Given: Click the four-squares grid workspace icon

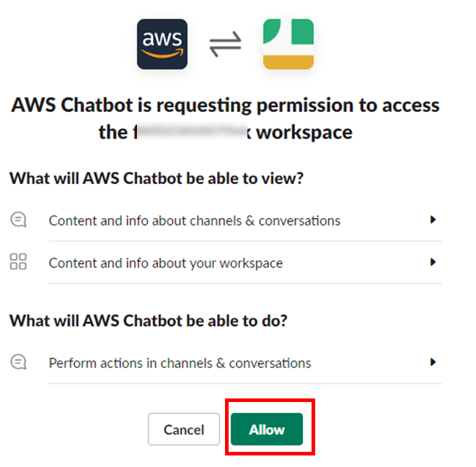Looking at the screenshot, I should pos(18,261).
